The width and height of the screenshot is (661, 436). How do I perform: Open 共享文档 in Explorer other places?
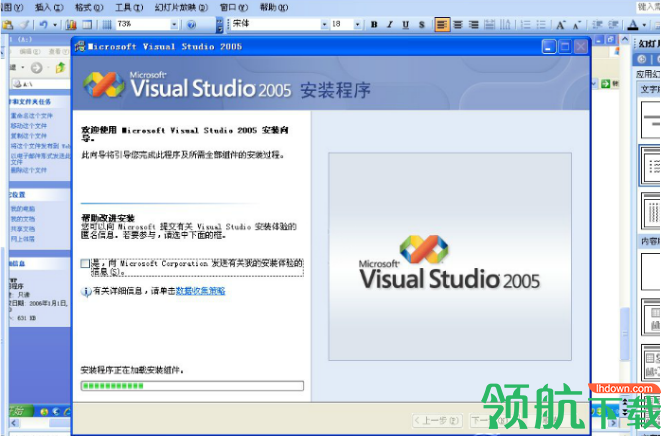pyautogui.click(x=23, y=229)
